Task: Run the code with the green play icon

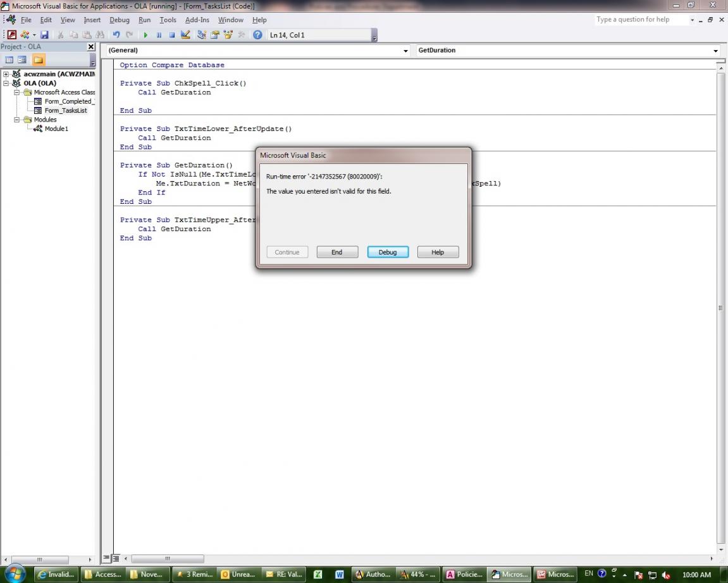Action: [145, 35]
